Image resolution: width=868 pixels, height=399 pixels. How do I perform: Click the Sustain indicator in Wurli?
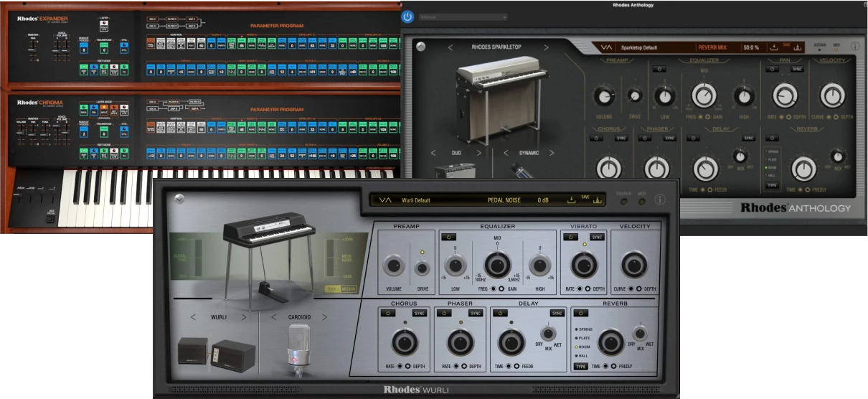623,202
